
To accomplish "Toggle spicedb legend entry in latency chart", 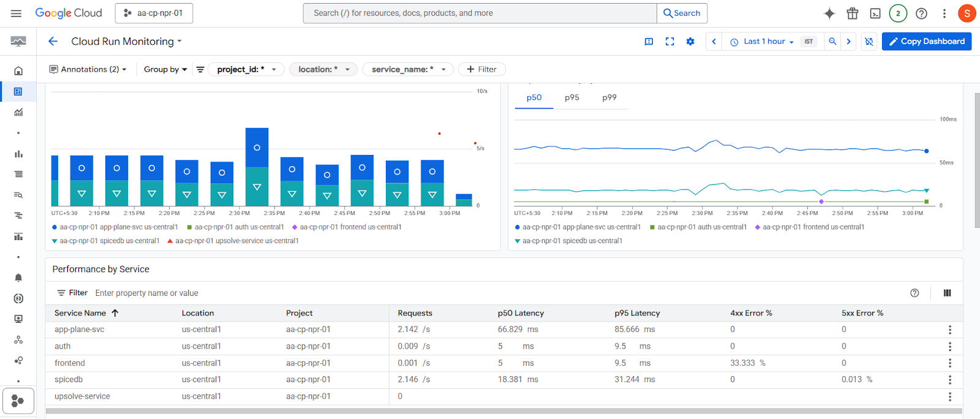I will [569, 241].
